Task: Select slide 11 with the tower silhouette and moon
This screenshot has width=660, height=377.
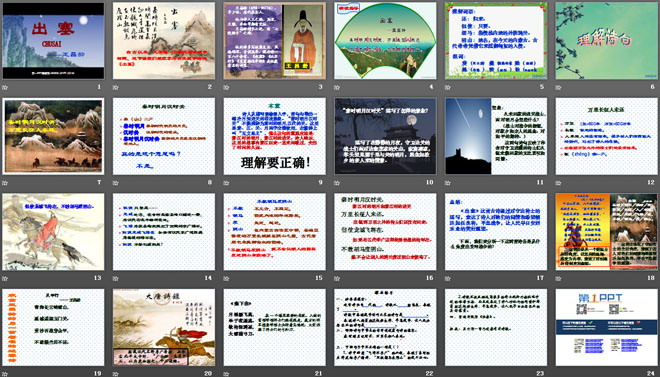Action: (x=496, y=136)
